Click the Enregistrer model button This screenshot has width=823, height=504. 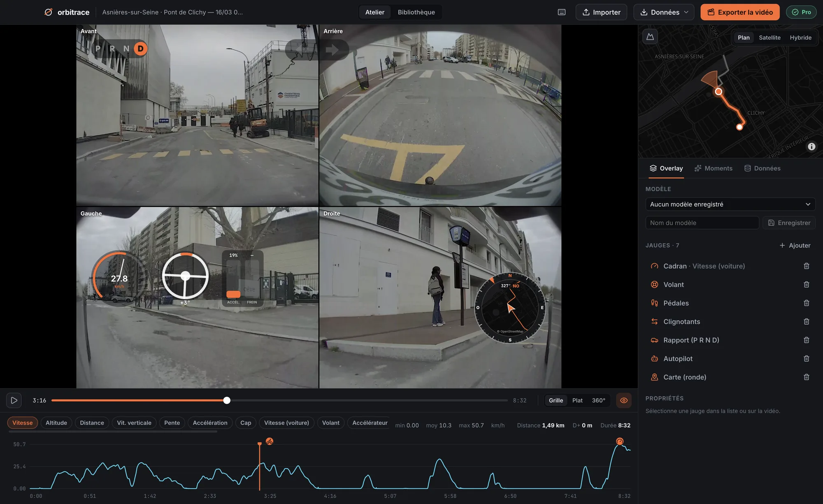[x=789, y=223]
